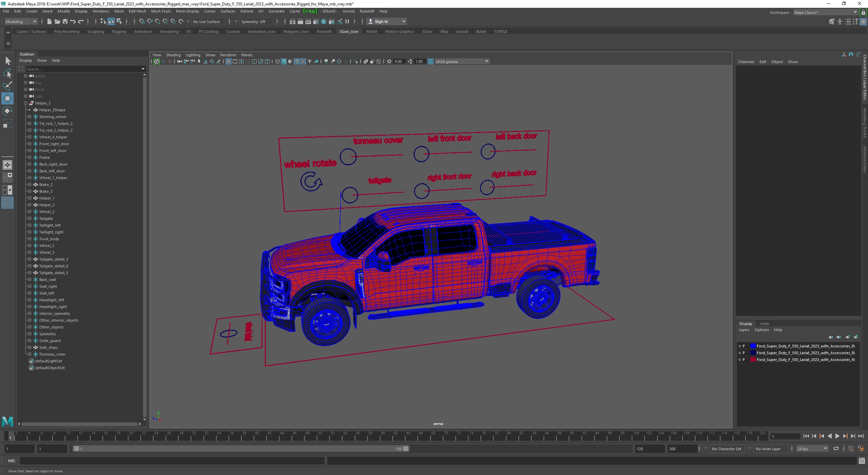This screenshot has width=868, height=475.
Task: Toggle auto keyframe button
Action: (851, 449)
